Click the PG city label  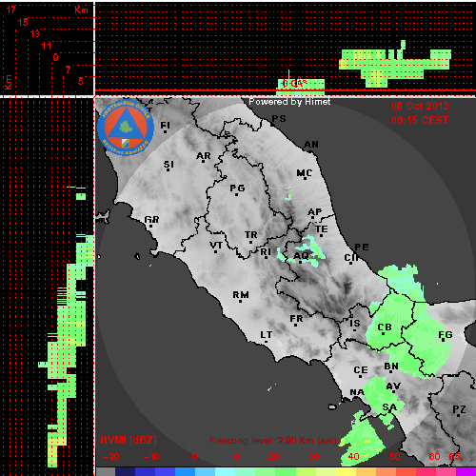[x=237, y=188]
